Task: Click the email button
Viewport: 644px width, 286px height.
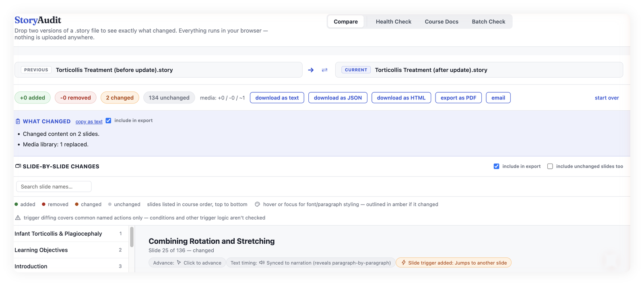Action: tap(498, 98)
